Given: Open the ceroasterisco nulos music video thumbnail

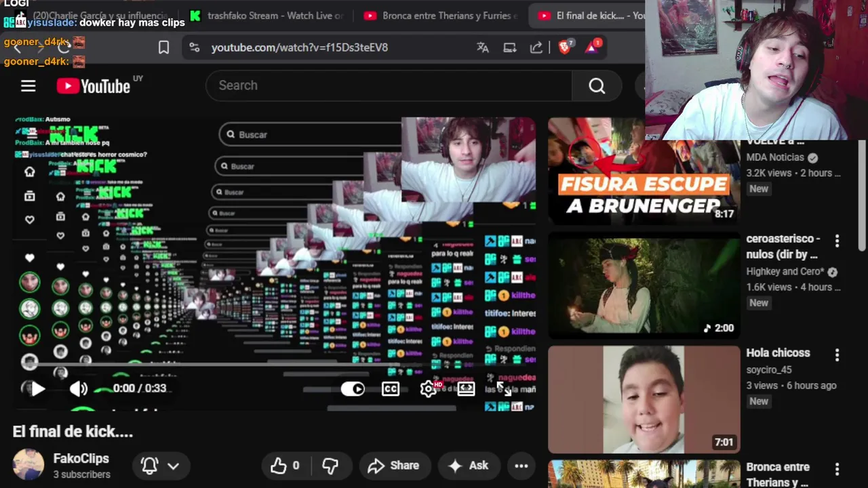Looking at the screenshot, I should (x=644, y=285).
